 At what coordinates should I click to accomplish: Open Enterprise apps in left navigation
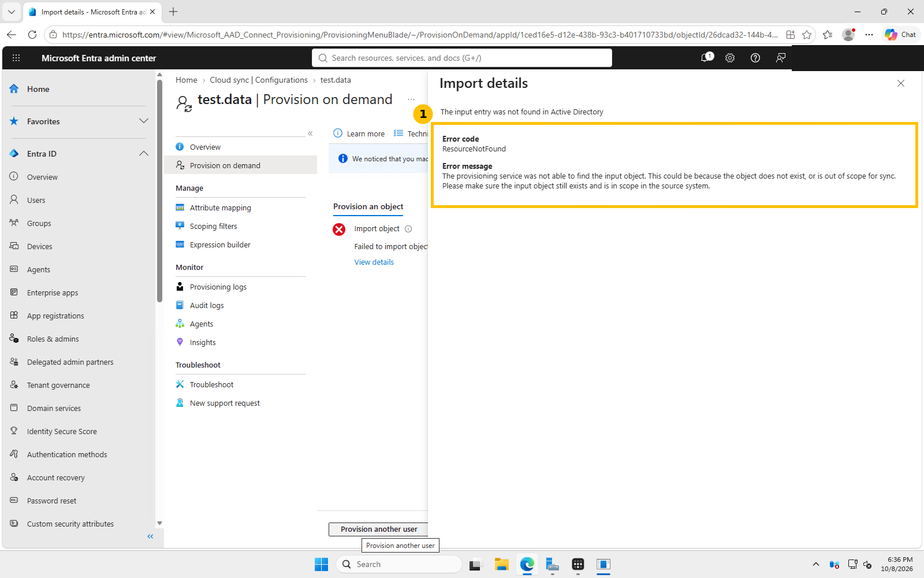[53, 292]
